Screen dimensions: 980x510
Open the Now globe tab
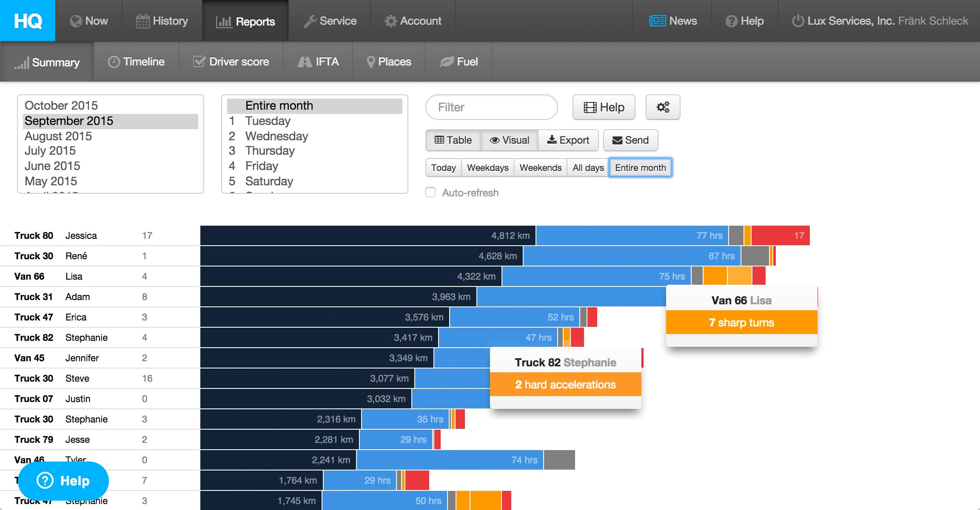click(x=89, y=21)
